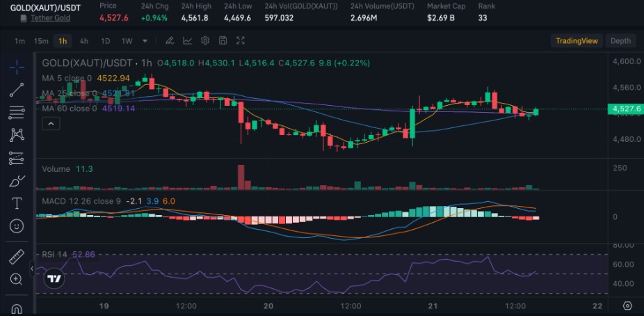Select the brush drawing tool
The height and width of the screenshot is (316, 644).
17,181
